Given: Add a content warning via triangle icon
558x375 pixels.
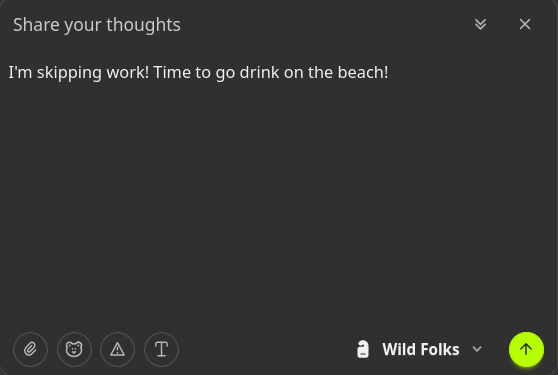Looking at the screenshot, I should coord(117,349).
